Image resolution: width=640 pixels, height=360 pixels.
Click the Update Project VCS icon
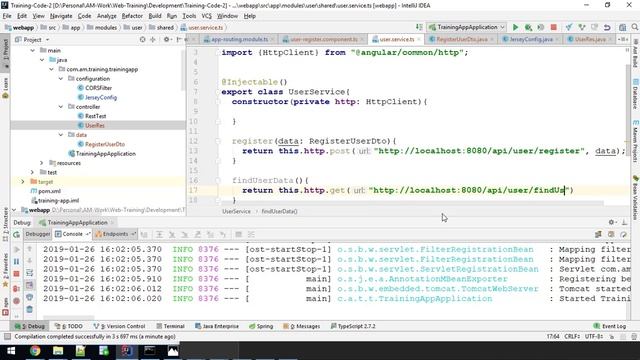point(569,27)
